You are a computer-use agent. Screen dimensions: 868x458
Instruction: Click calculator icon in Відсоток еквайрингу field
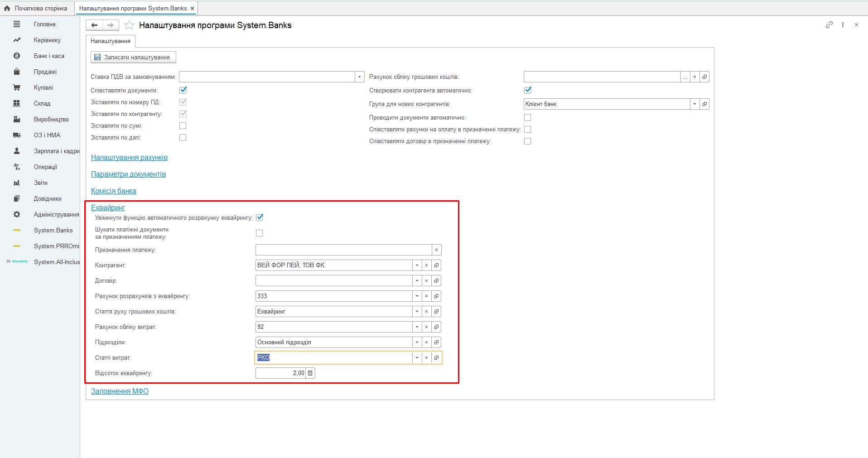pyautogui.click(x=310, y=373)
